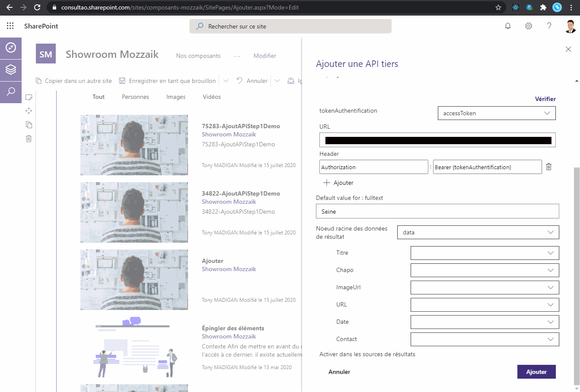
Task: Open Chrome three-dot menu
Action: tap(571, 7)
